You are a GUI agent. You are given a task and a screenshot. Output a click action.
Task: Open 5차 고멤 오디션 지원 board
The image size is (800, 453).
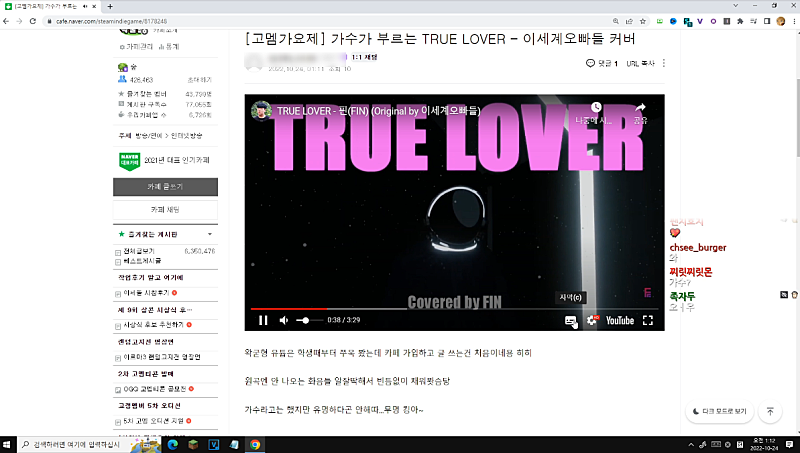click(x=153, y=421)
